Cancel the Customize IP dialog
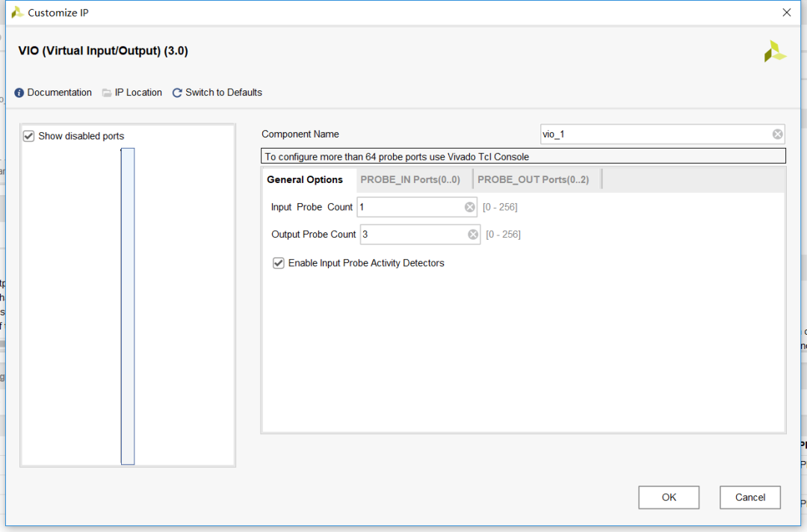807x532 pixels. 750,497
